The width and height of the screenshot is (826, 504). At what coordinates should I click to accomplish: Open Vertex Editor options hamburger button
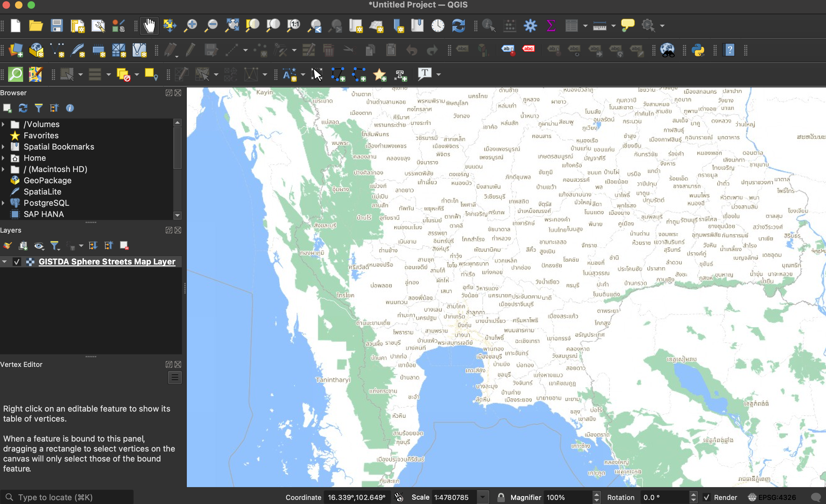pyautogui.click(x=175, y=378)
